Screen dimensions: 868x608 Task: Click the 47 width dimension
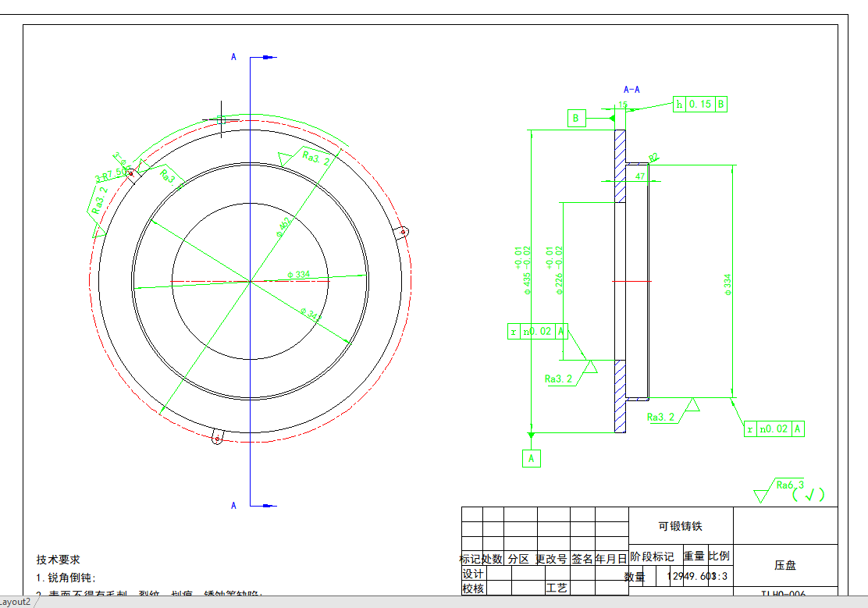pyautogui.click(x=640, y=177)
